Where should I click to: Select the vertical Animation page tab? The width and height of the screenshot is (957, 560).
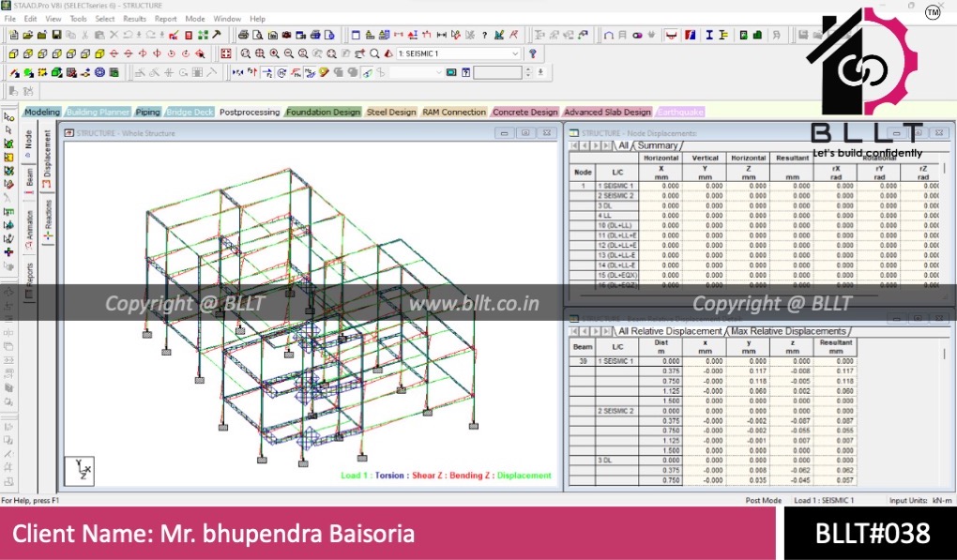29,229
